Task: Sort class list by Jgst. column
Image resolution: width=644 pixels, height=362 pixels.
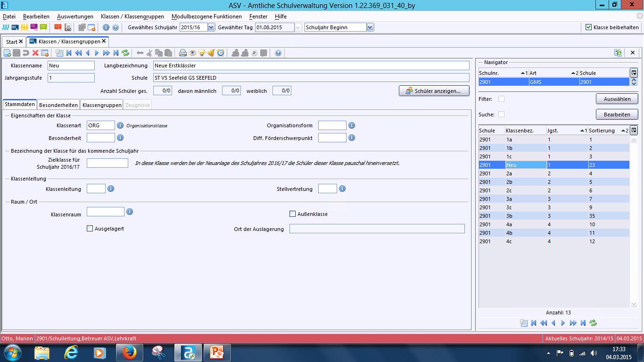Action: click(x=567, y=131)
